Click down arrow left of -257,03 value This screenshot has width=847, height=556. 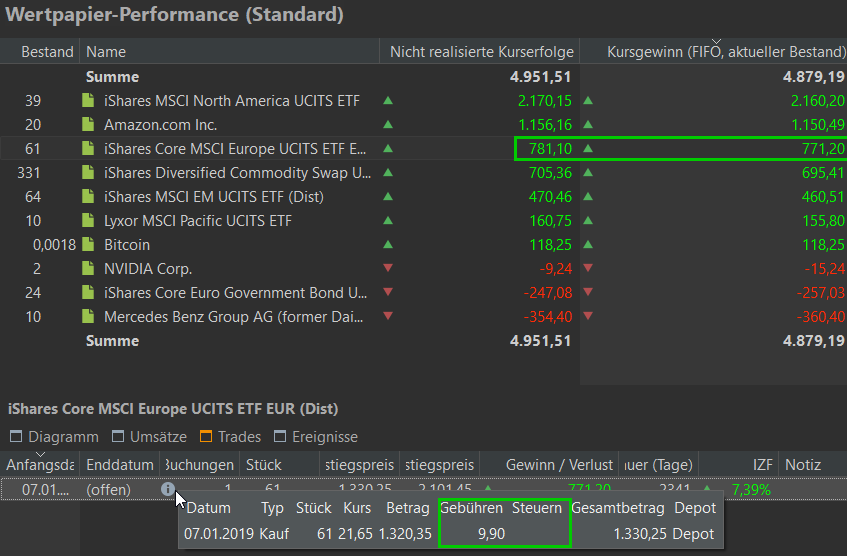tap(588, 292)
